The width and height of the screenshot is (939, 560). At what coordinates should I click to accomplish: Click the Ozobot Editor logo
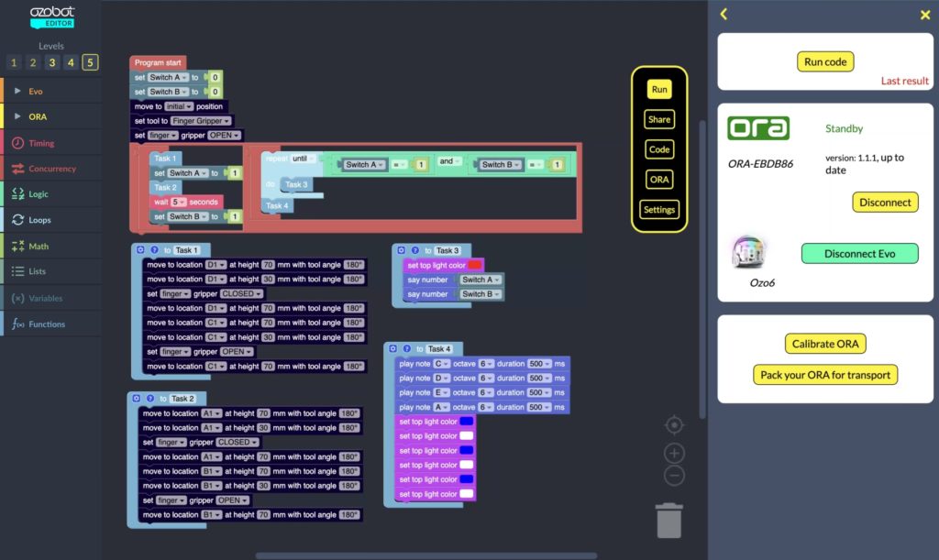point(52,16)
